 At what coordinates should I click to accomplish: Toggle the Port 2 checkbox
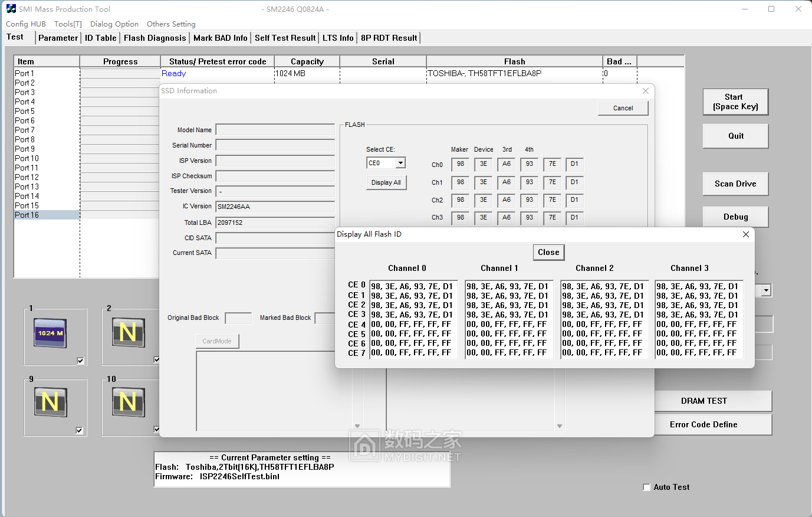tap(156, 359)
